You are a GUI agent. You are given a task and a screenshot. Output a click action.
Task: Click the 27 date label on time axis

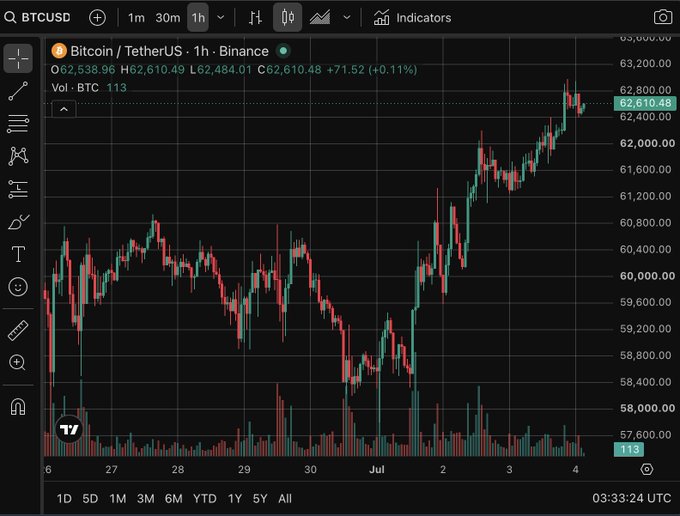111,469
